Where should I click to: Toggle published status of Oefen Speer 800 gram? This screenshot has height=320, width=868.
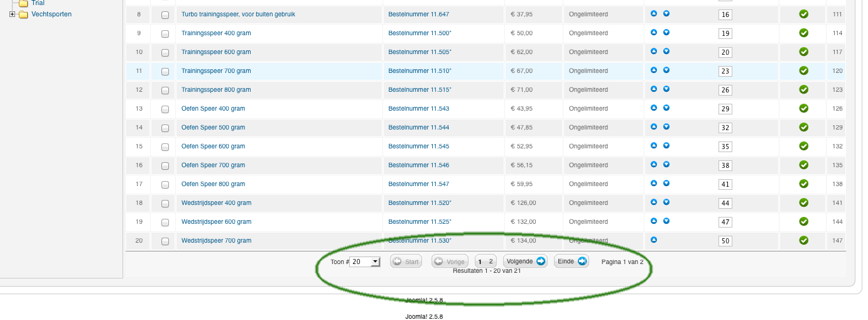pos(803,184)
